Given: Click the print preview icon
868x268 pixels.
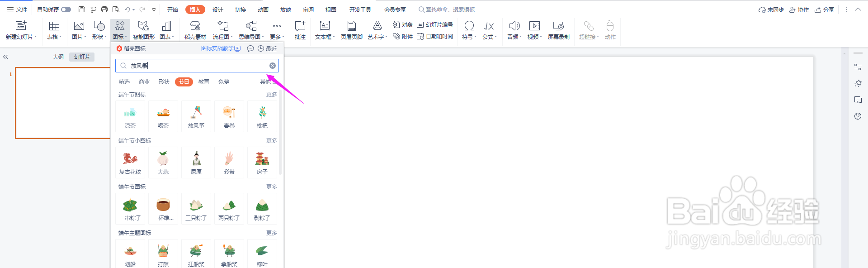Looking at the screenshot, I should [x=116, y=10].
